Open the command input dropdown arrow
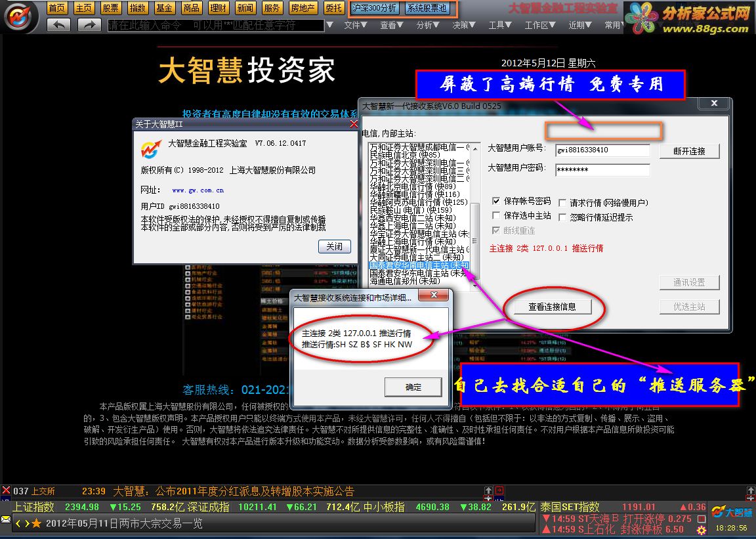The height and width of the screenshot is (539, 756). coord(330,24)
